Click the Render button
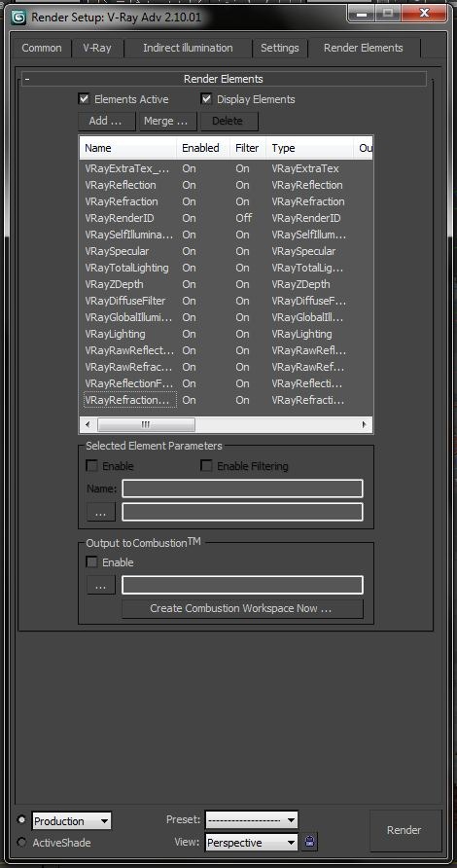Viewport: 457px width, 868px height. (x=404, y=830)
